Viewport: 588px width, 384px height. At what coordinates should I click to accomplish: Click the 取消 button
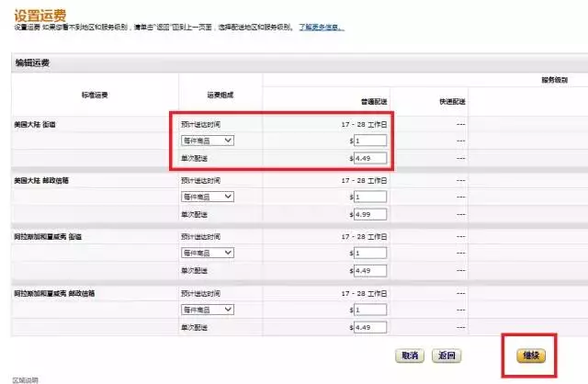(x=410, y=356)
